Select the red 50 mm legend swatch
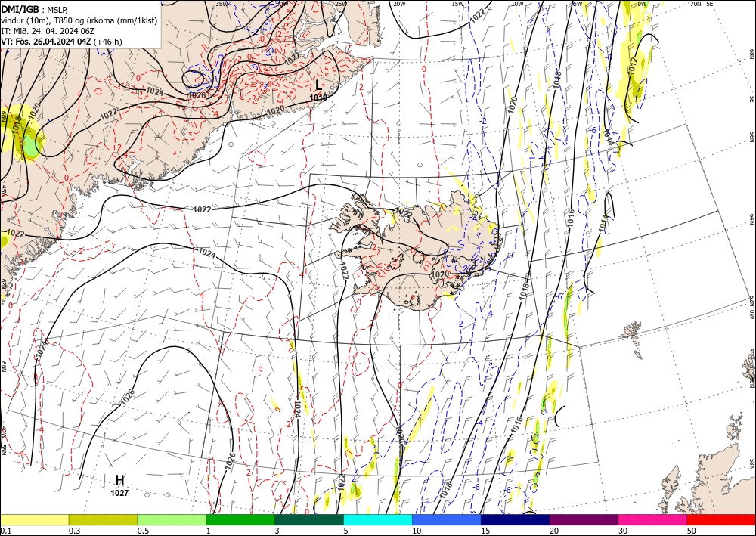The width and height of the screenshot is (756, 536). (x=721, y=519)
